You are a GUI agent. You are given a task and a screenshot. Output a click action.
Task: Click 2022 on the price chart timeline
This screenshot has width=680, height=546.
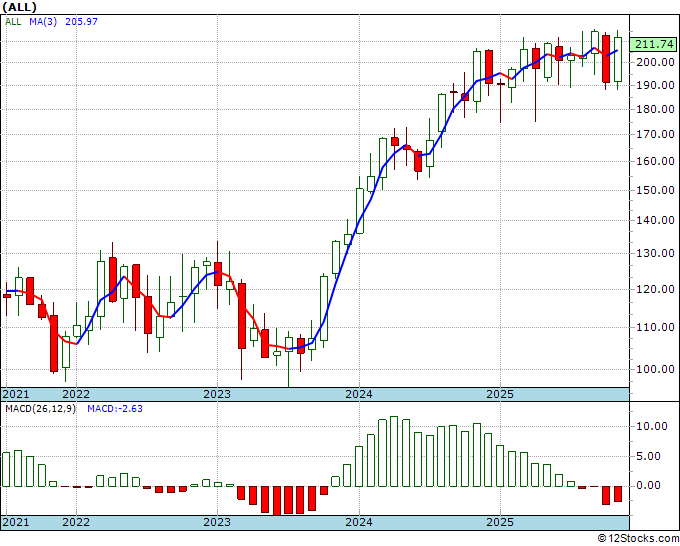tap(76, 394)
